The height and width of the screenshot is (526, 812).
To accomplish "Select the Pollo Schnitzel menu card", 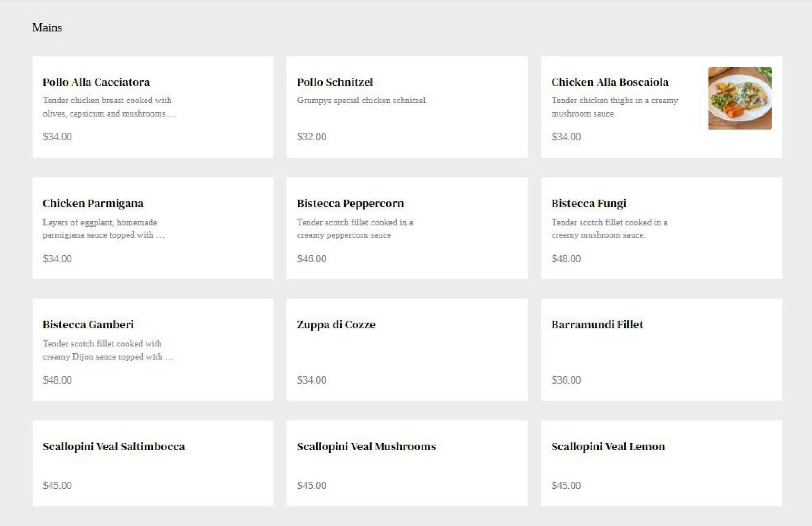I will [x=407, y=107].
